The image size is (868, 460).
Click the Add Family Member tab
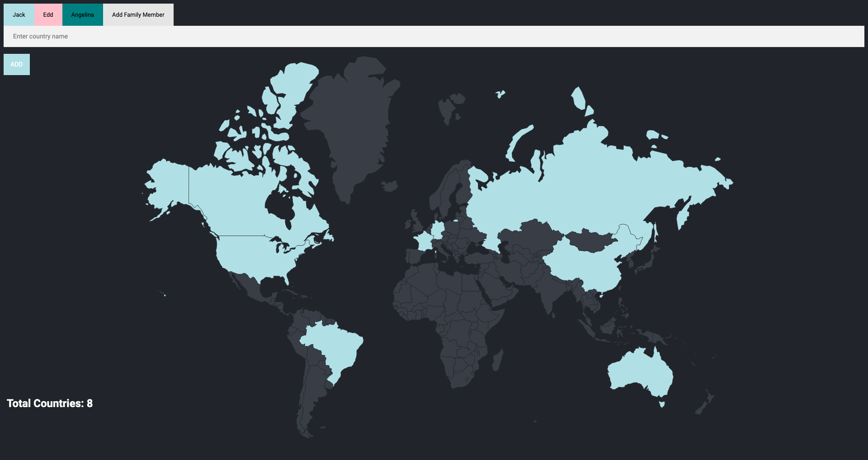(x=138, y=15)
